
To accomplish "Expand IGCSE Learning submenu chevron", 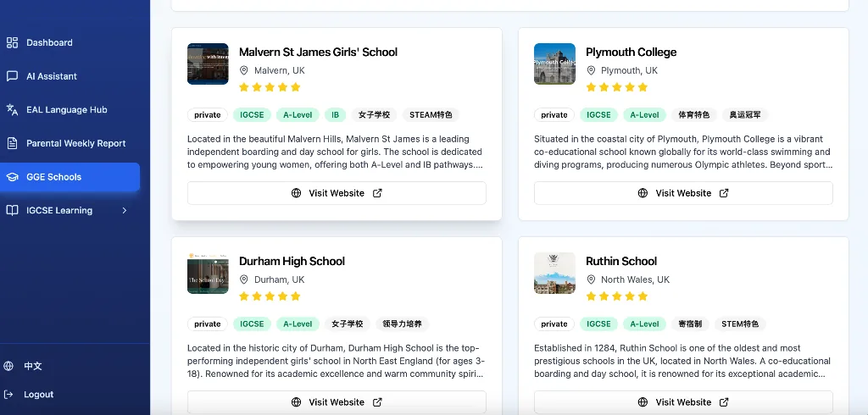I will pos(125,210).
